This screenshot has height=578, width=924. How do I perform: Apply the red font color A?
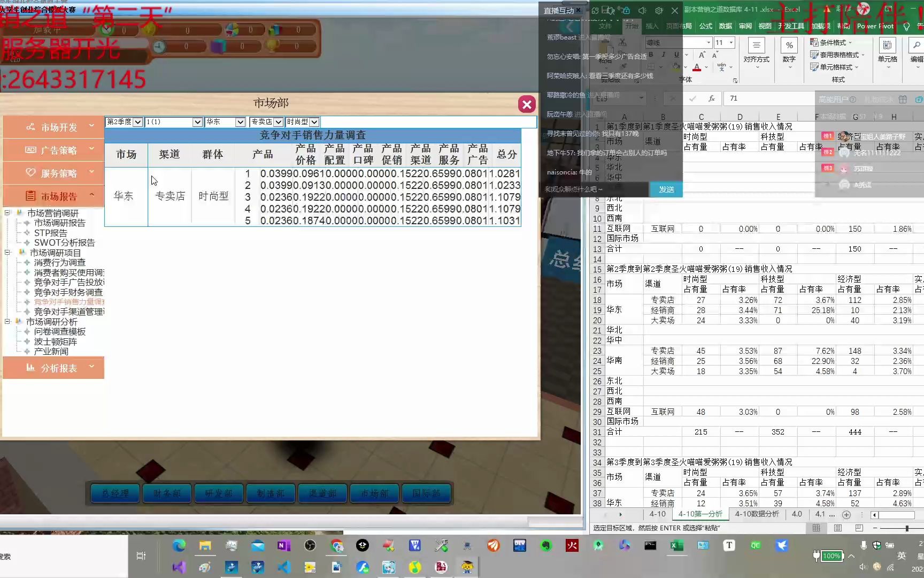697,67
